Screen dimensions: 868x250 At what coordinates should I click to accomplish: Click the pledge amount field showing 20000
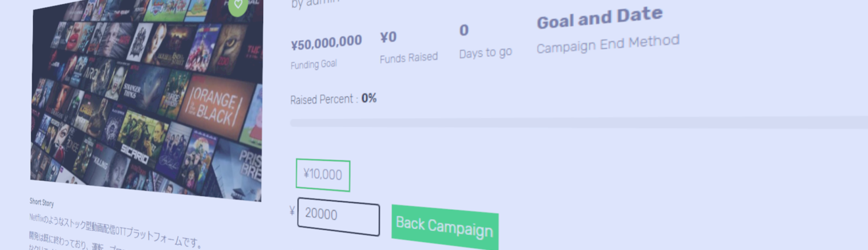(339, 216)
